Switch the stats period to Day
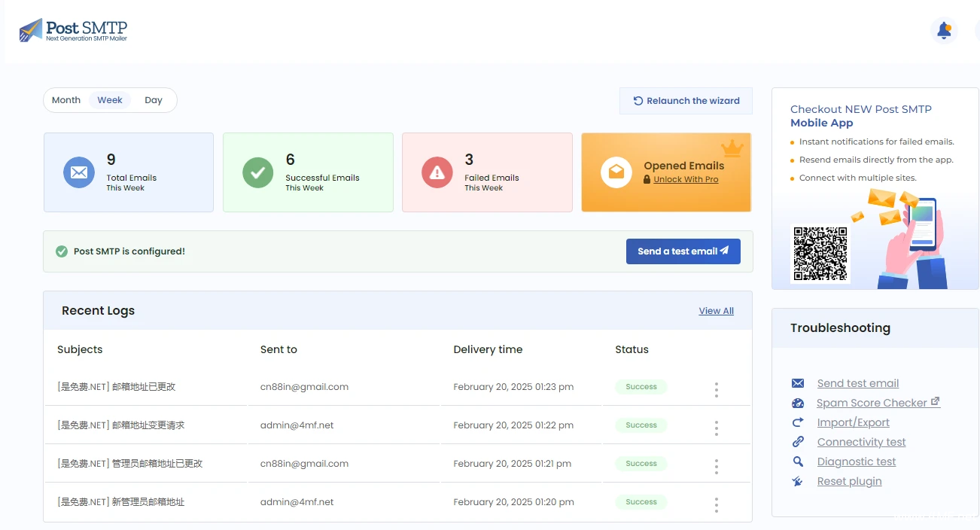 pos(154,100)
